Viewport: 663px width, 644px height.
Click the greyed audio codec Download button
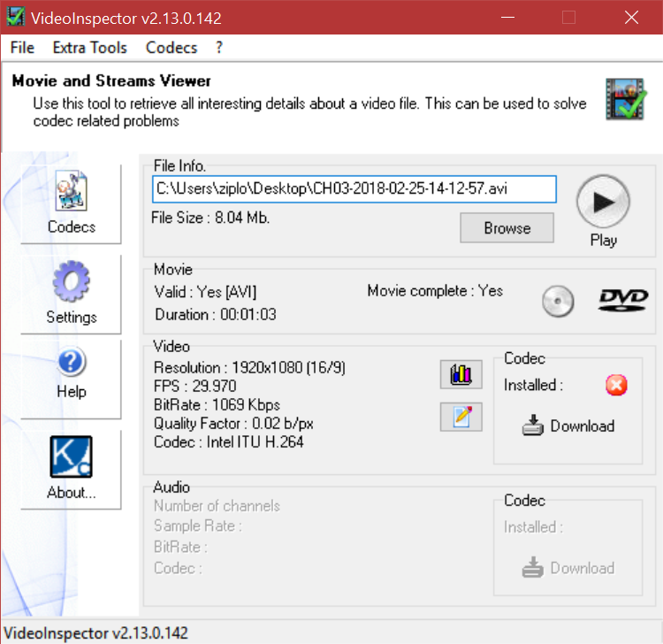tap(568, 568)
